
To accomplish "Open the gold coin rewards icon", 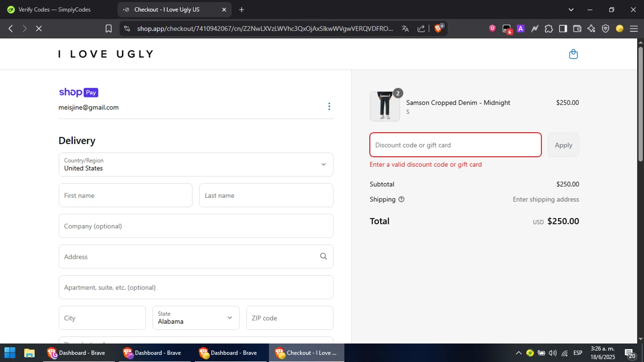I will 620,28.
